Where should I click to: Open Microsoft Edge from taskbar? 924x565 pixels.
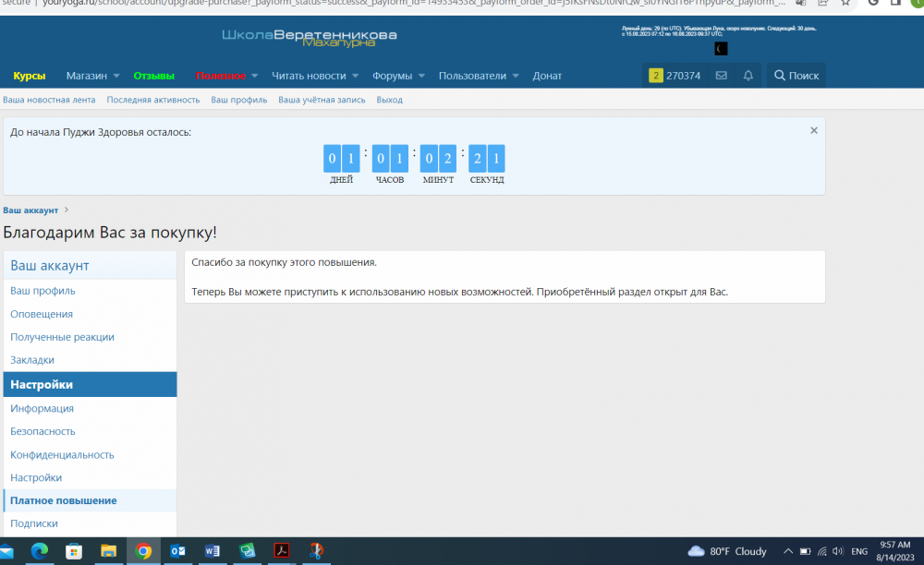(x=39, y=551)
